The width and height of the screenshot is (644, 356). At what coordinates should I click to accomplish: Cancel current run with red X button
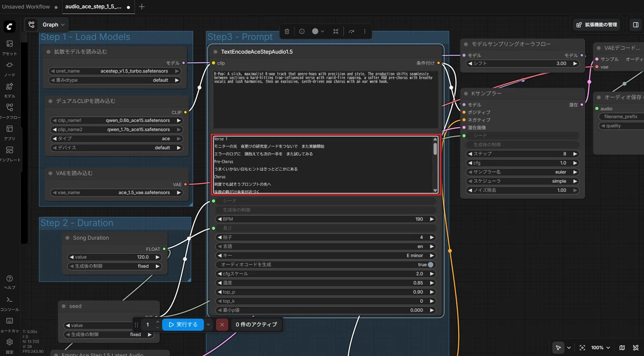tap(222, 324)
